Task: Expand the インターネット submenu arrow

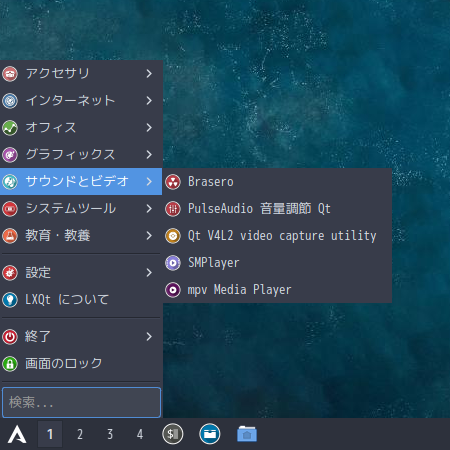Action: pyautogui.click(x=149, y=101)
